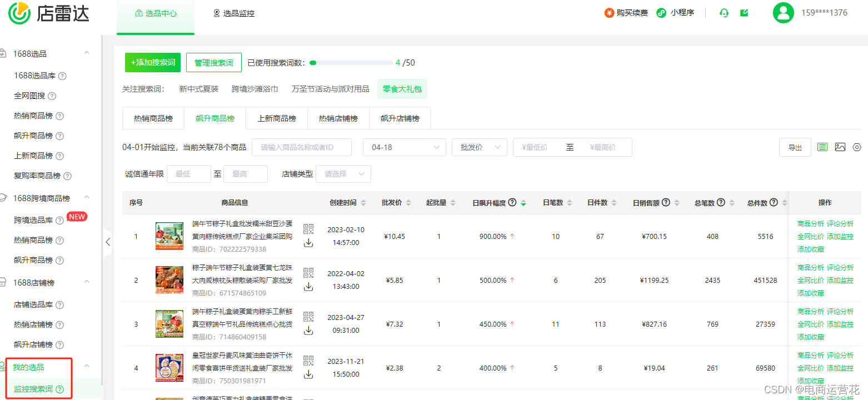The width and height of the screenshot is (868, 400).
Task: Select 跨境沙滩浴巾 search keyword
Action: 255,89
